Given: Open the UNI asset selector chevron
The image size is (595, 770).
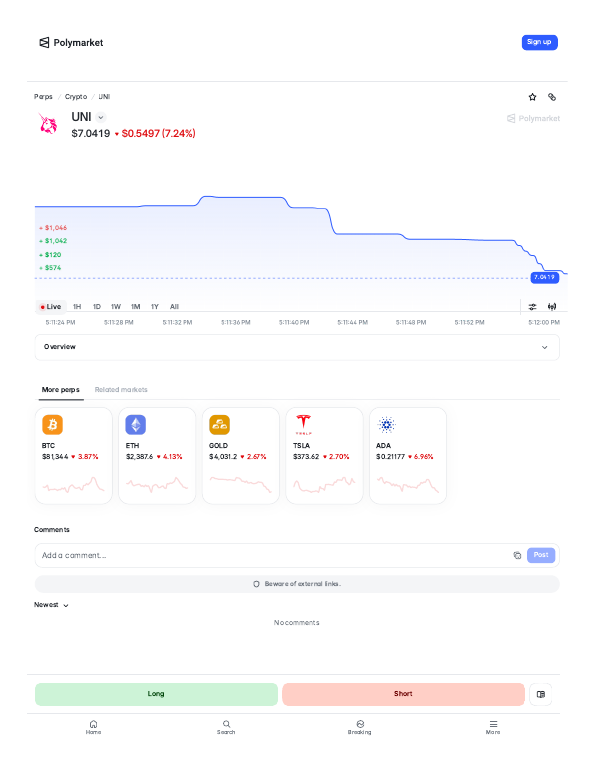Looking at the screenshot, I should point(101,117).
